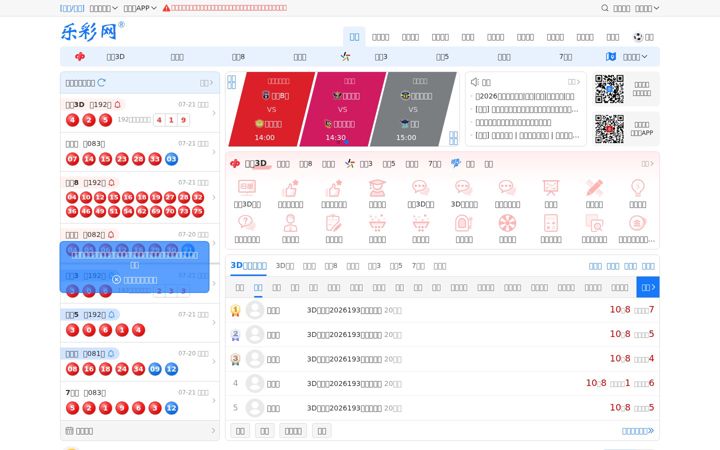Screen dimensions: 720x450
Task: Open the presentation chart board icon
Action: click(x=551, y=187)
